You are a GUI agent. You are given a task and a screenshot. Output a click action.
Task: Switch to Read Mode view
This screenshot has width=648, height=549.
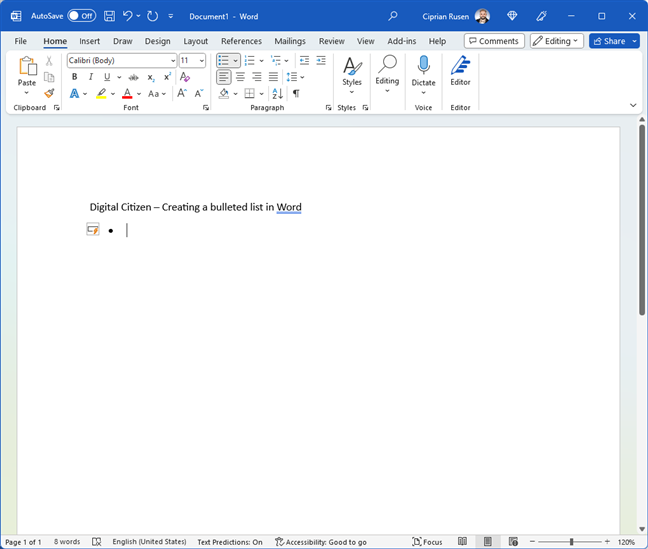point(462,542)
